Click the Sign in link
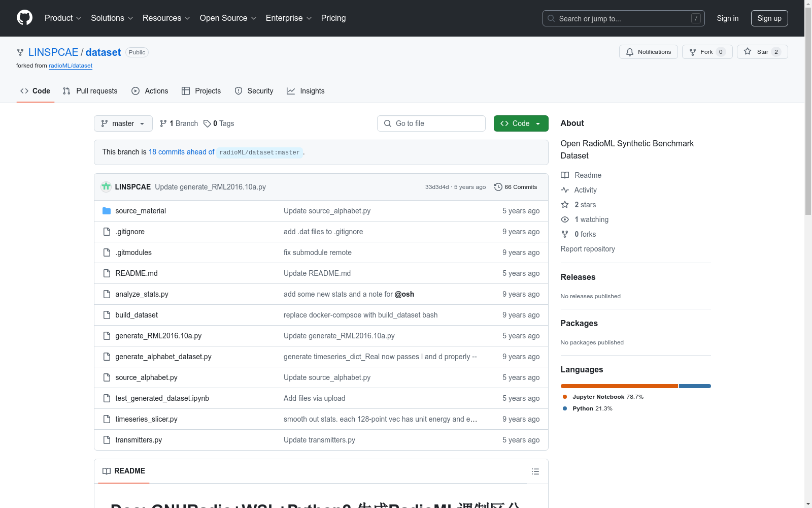Screen dimensions: 812x508 click(728, 18)
